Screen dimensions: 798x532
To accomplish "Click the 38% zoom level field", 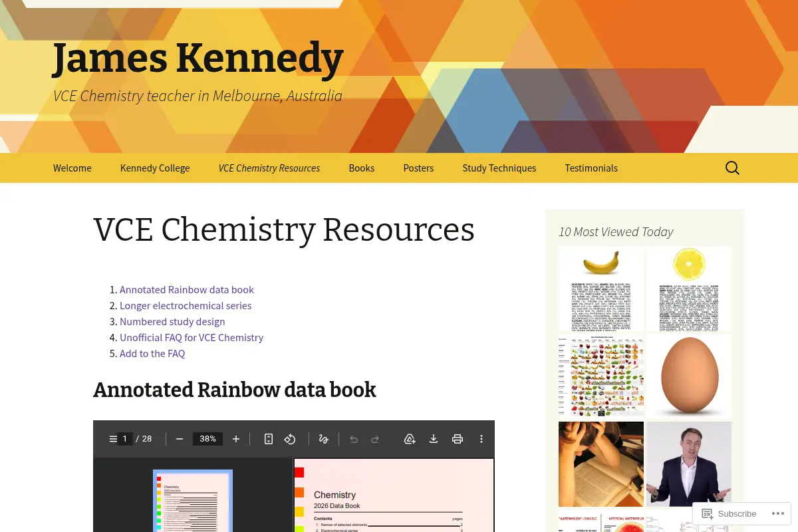I will [208, 439].
